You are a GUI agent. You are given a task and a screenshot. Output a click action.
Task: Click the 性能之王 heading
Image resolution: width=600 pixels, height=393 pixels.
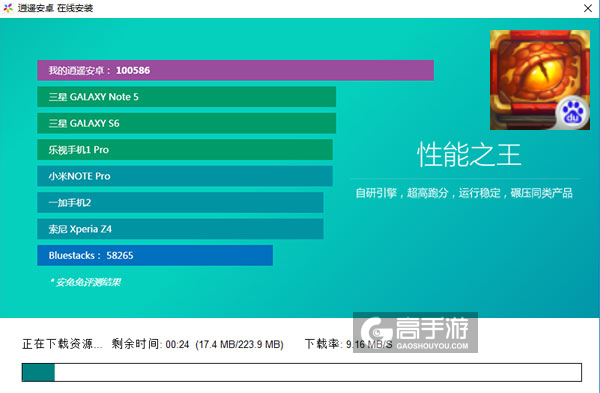click(469, 155)
